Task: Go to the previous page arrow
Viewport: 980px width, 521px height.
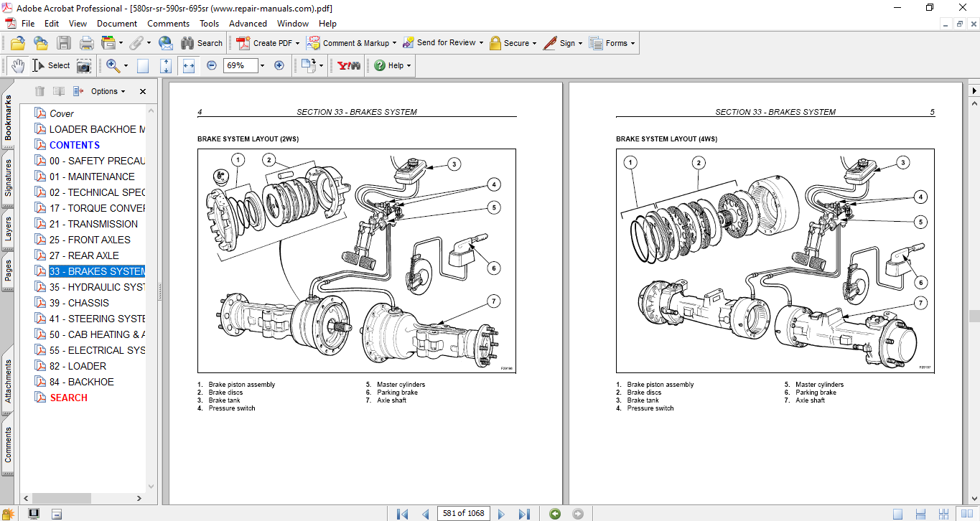Action: (425, 514)
